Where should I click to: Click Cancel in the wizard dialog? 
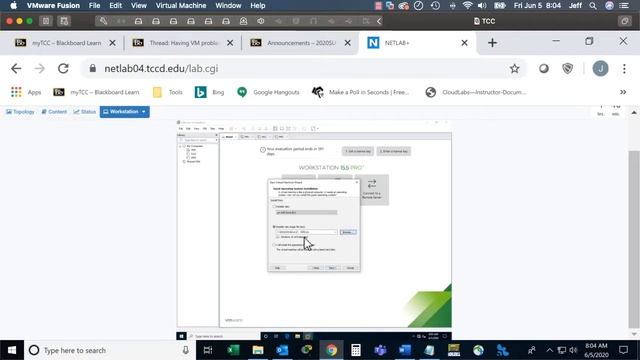coord(350,268)
